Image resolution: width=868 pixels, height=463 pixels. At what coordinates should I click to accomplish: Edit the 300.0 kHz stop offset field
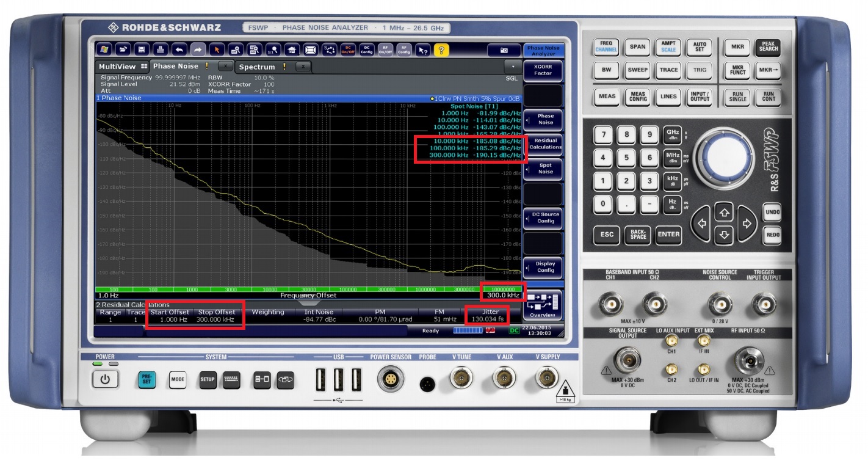(503, 295)
